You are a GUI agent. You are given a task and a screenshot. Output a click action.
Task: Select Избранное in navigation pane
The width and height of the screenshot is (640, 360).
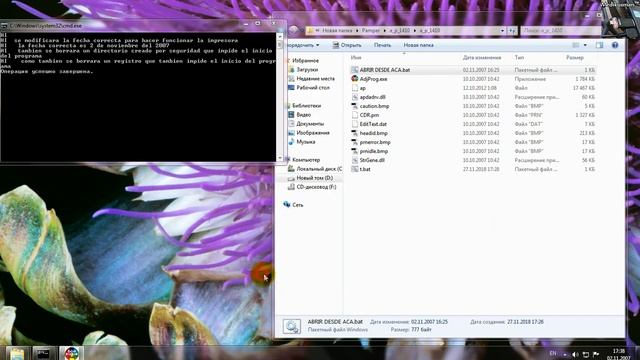point(305,60)
